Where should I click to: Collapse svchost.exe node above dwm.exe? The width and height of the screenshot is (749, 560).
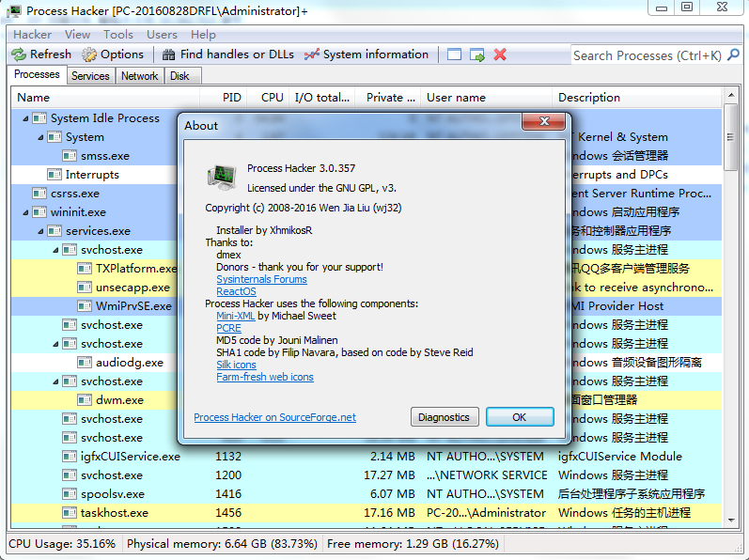[x=55, y=381]
